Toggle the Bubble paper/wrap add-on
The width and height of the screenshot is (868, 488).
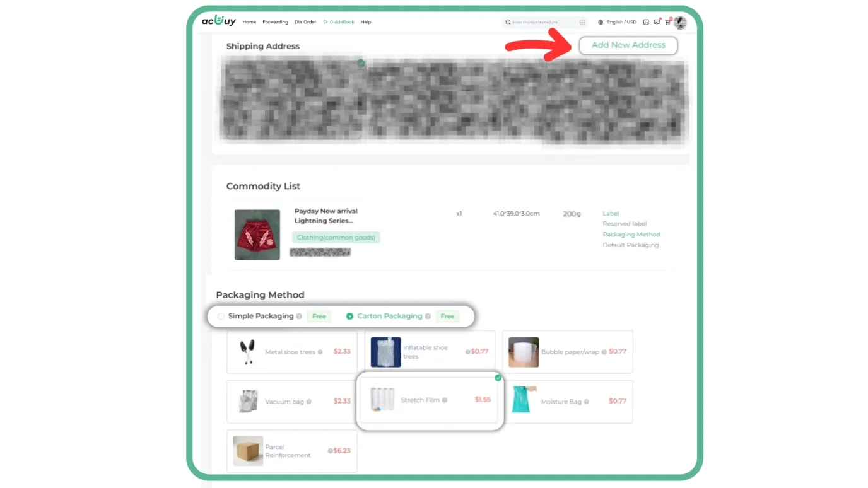click(x=567, y=352)
